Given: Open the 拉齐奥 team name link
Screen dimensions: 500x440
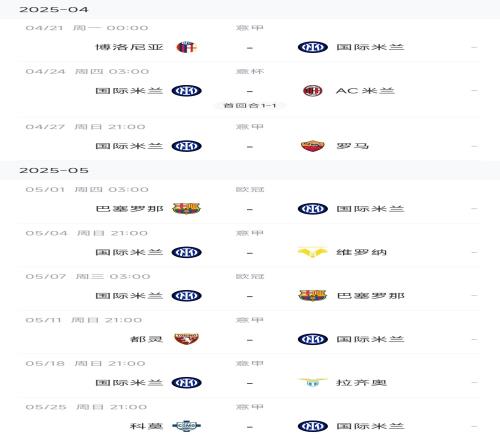Looking at the screenshot, I should (361, 382).
